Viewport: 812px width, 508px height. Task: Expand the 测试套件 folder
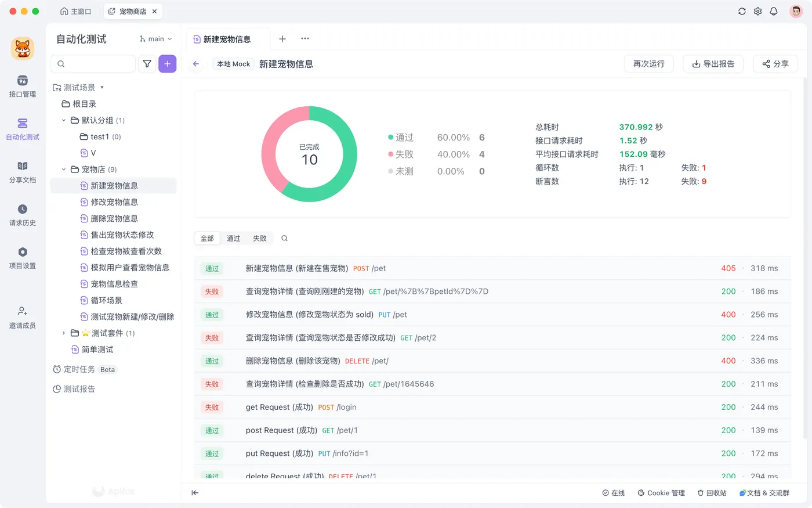tap(64, 333)
